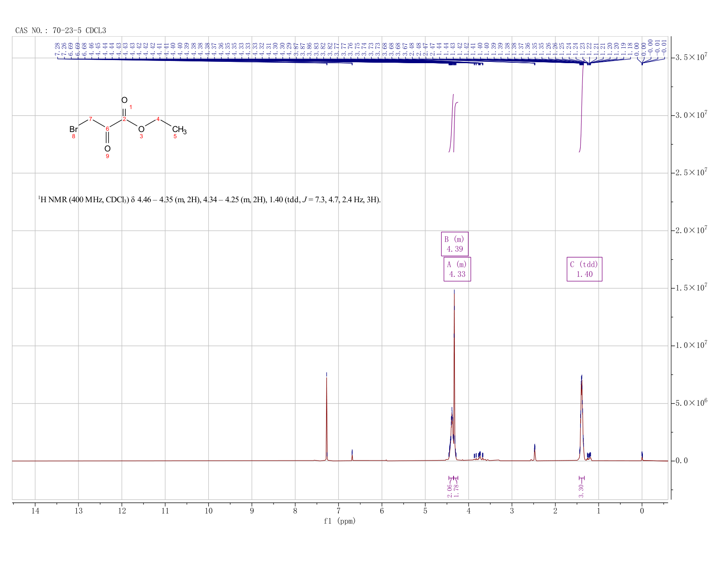Click the 5.0×10^6 intensity label
The image size is (728, 563).
pos(691,403)
